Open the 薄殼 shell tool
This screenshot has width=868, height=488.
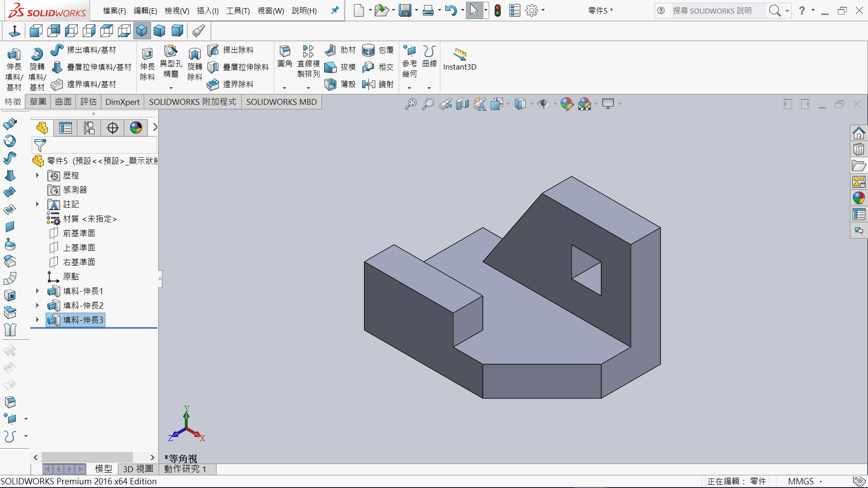(x=330, y=84)
